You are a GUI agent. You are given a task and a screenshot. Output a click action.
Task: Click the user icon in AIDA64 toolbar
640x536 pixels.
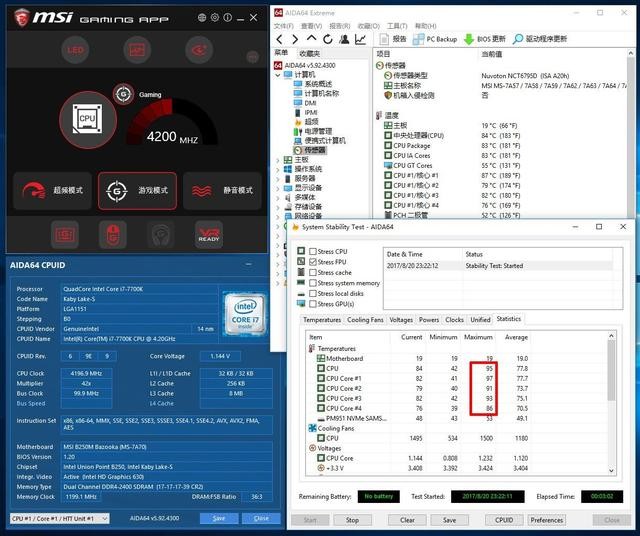coord(344,39)
